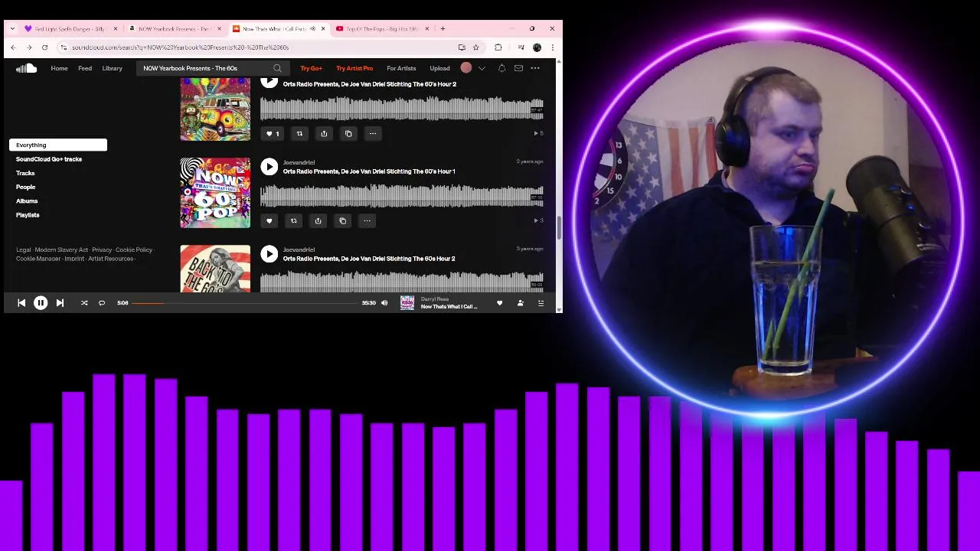This screenshot has width=980, height=551.
Task: Go to Feed in SoundCloud nav
Action: [85, 68]
